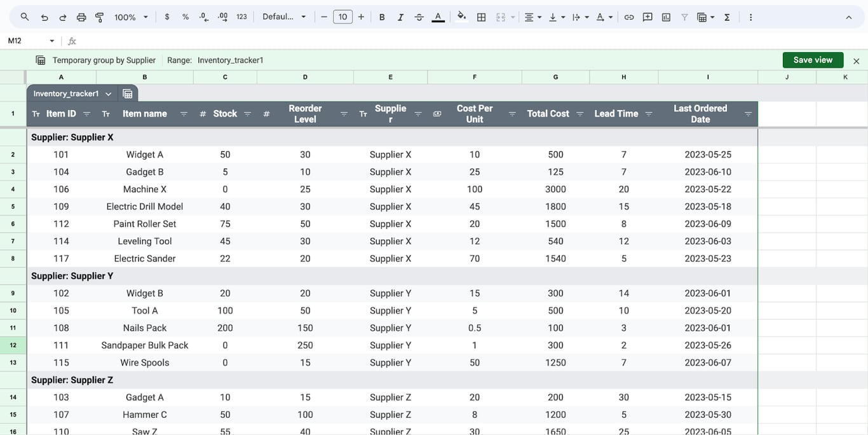Format as currency with dollar icon
The width and height of the screenshot is (868, 435).
pyautogui.click(x=167, y=17)
